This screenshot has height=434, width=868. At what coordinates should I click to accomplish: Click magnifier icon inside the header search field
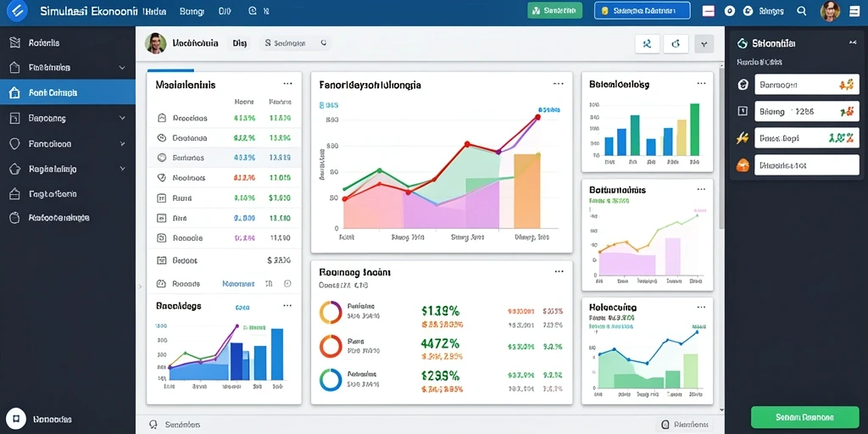tap(323, 42)
